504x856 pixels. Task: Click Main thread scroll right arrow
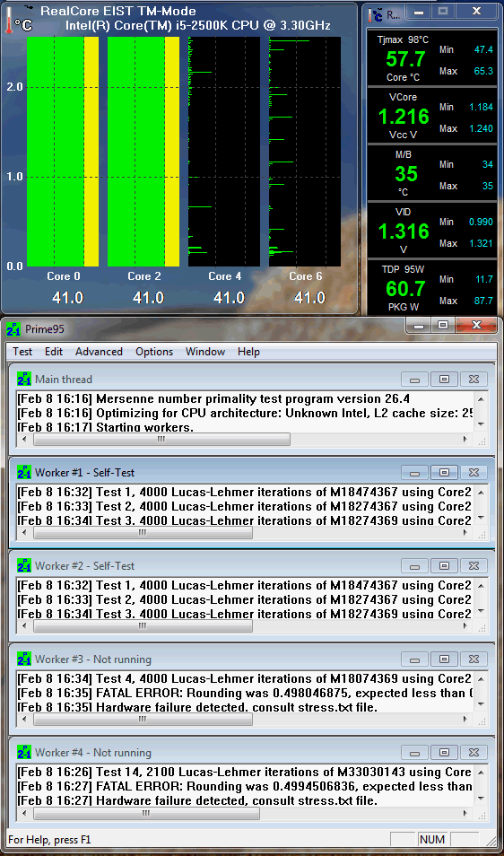465,440
